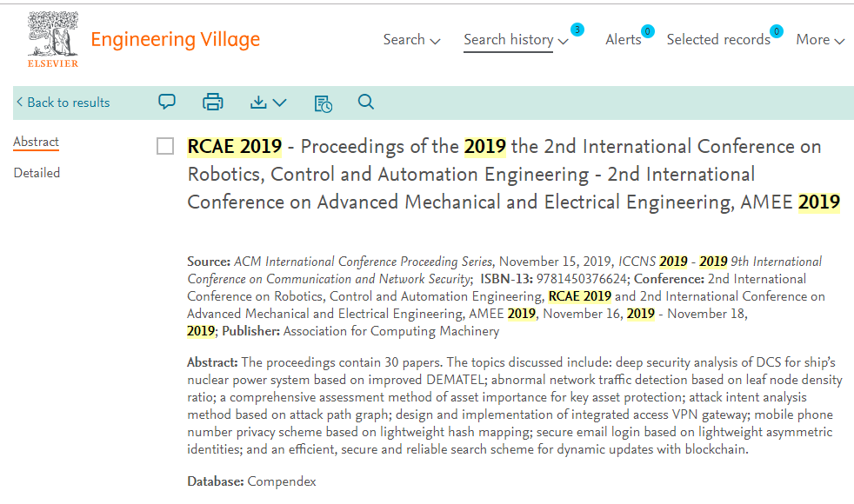
Task: Click the magnifying glass icon in toolbar
Action: (366, 103)
